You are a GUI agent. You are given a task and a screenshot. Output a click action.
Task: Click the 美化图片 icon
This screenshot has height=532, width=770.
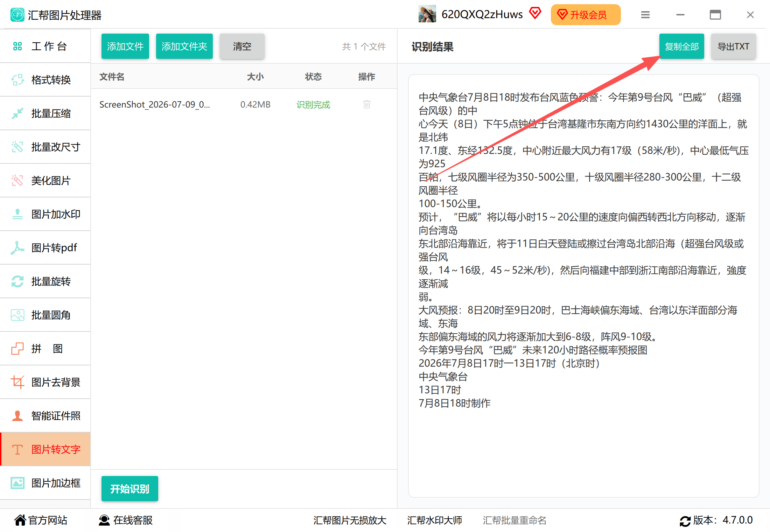click(x=17, y=181)
